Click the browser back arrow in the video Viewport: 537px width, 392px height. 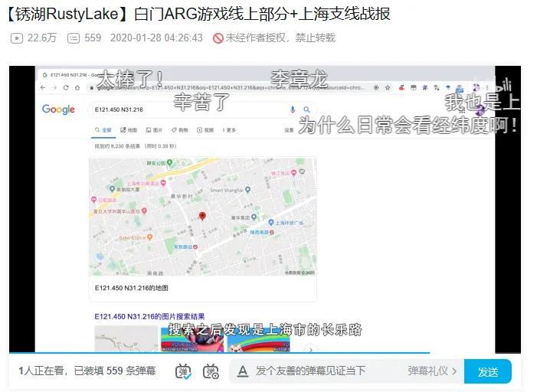44,87
